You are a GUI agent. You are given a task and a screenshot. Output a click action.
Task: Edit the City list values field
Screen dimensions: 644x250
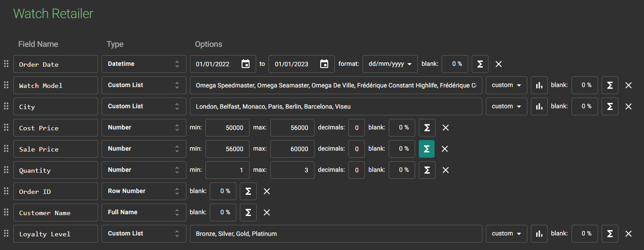[x=336, y=106]
